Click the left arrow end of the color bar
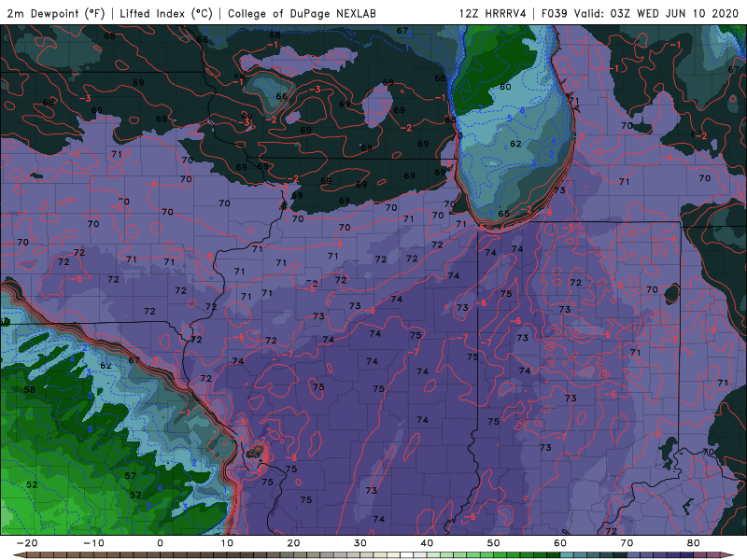This screenshot has height=560, width=747. (x=19, y=555)
